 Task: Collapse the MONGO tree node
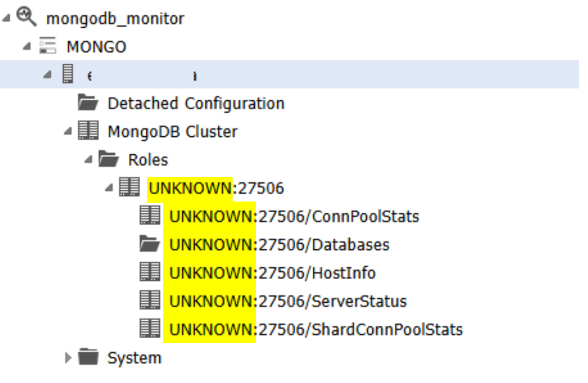pyautogui.click(x=26, y=47)
